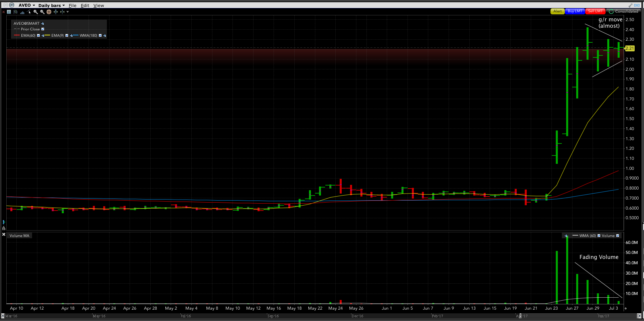The image size is (644, 321).
Task: Click the EMA(60) red line swatch
Action: [x=17, y=35]
